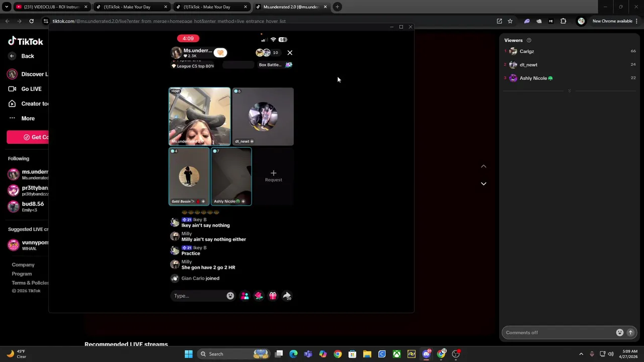Screen dimensions: 644x362
Task: Click Gian Carlo in the joined notice
Action: point(193,278)
